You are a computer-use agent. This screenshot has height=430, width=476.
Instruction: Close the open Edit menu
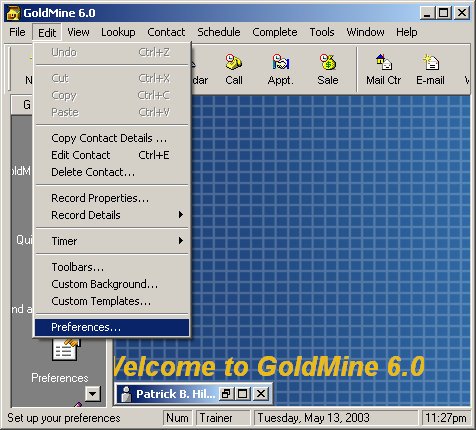click(47, 33)
